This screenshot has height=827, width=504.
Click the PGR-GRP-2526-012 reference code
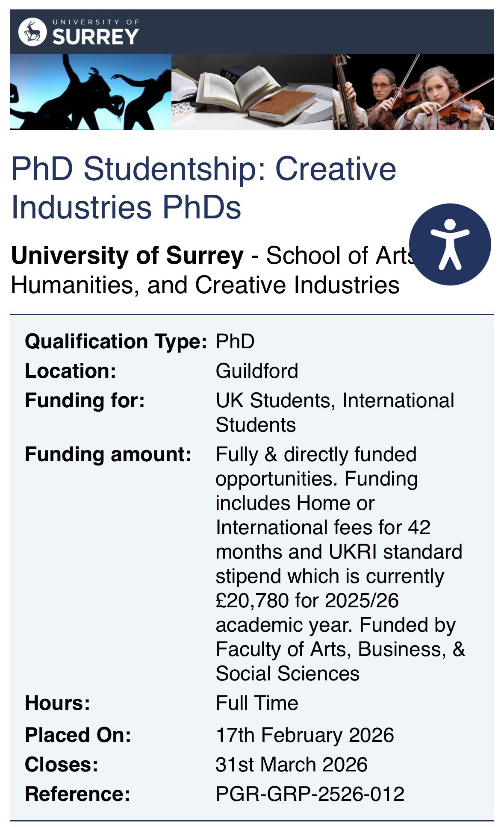[x=310, y=794]
